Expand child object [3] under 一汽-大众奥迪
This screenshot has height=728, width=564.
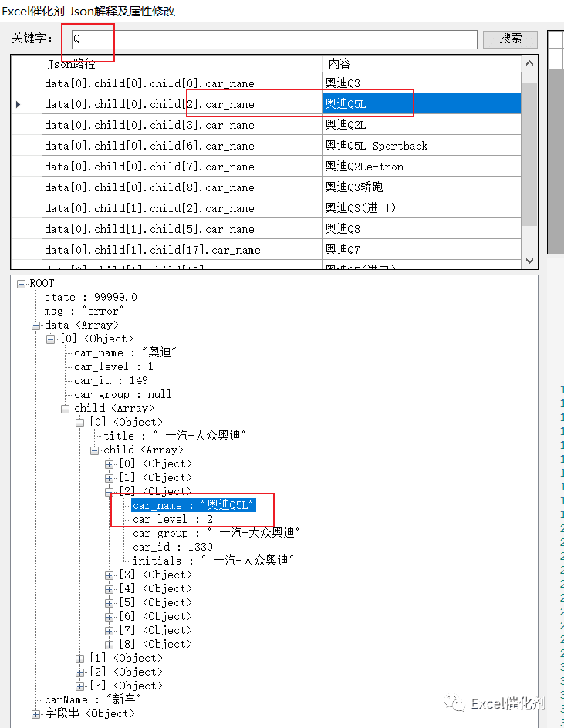[x=110, y=575]
